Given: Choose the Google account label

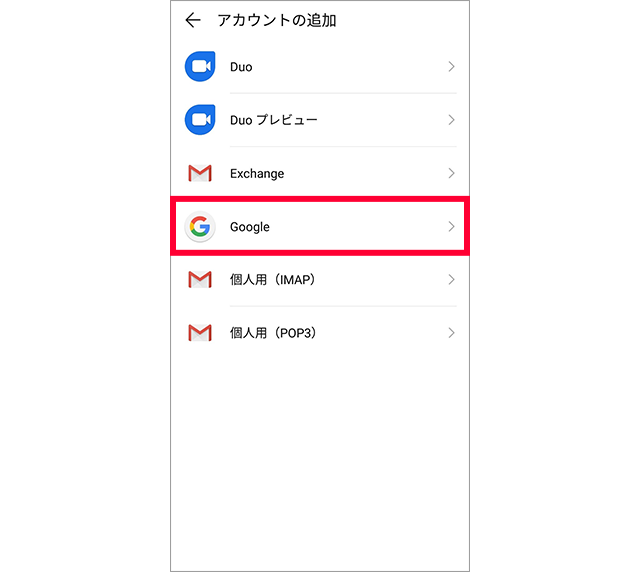Looking at the screenshot, I should [250, 227].
